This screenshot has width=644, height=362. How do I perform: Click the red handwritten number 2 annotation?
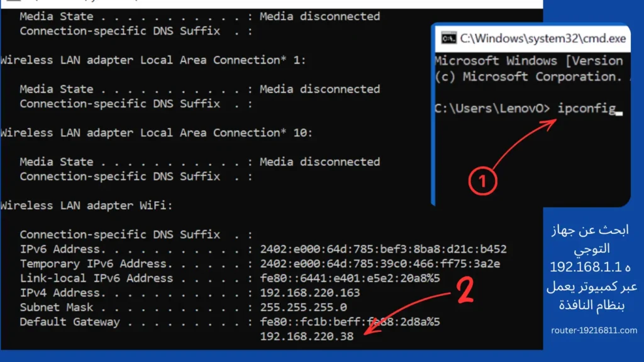tap(465, 293)
